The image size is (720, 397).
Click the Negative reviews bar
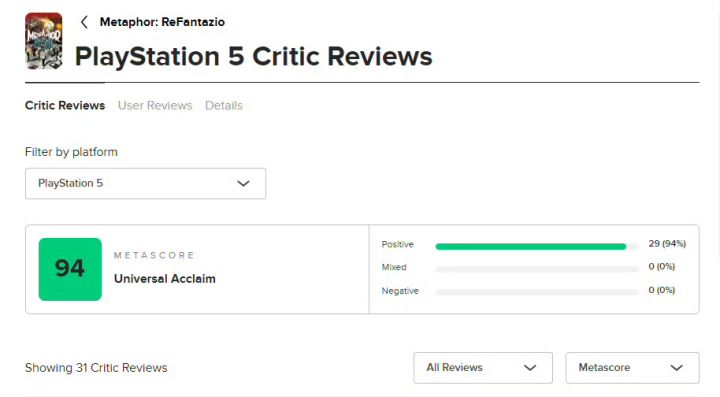[x=537, y=292]
